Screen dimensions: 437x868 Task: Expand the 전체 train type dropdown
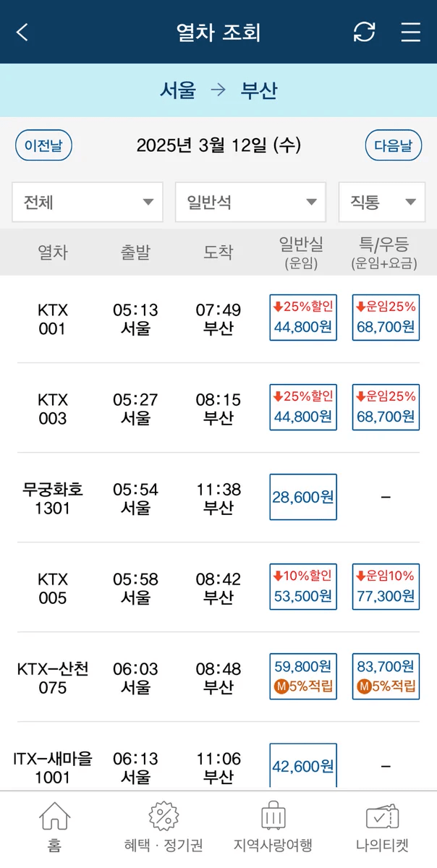pyautogui.click(x=88, y=202)
